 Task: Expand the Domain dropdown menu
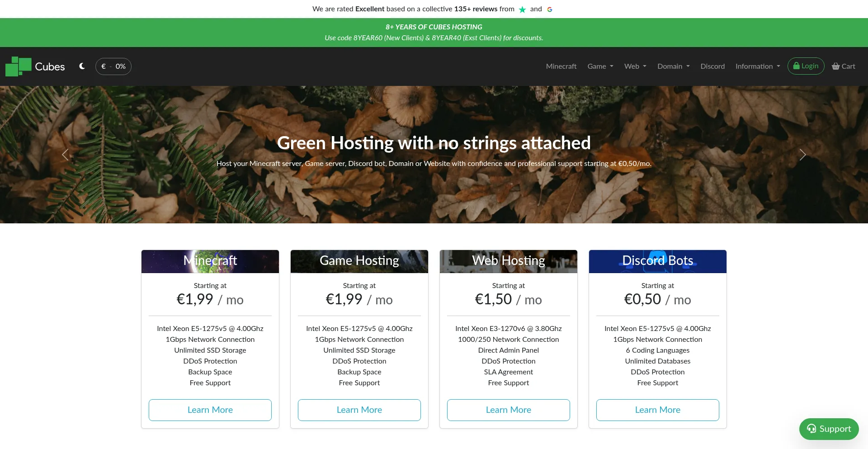(673, 66)
